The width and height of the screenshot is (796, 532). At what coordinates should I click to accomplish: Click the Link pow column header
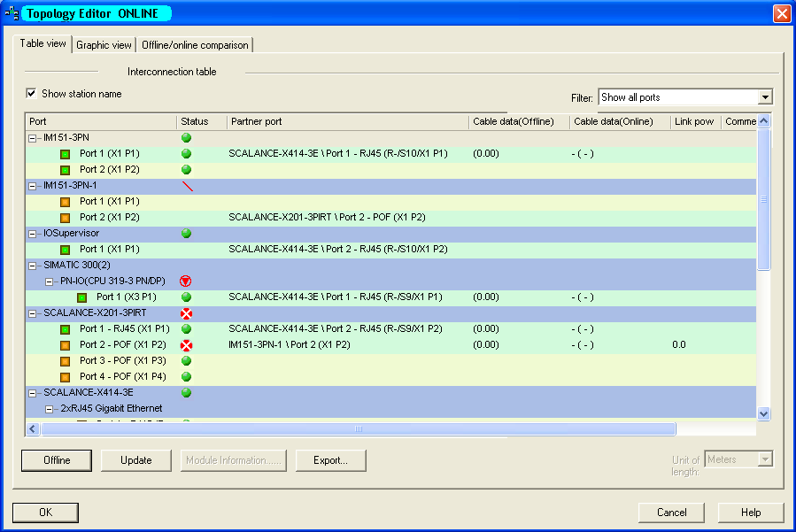pos(696,121)
